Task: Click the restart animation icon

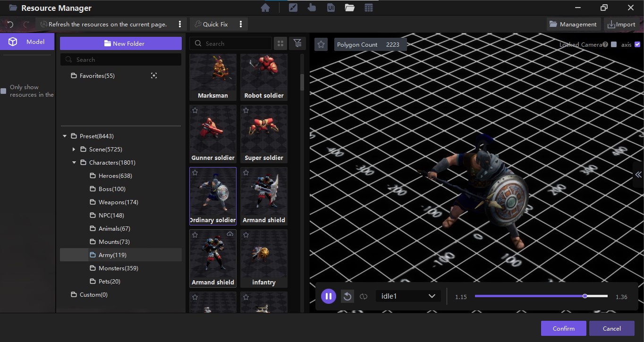Action: click(347, 296)
